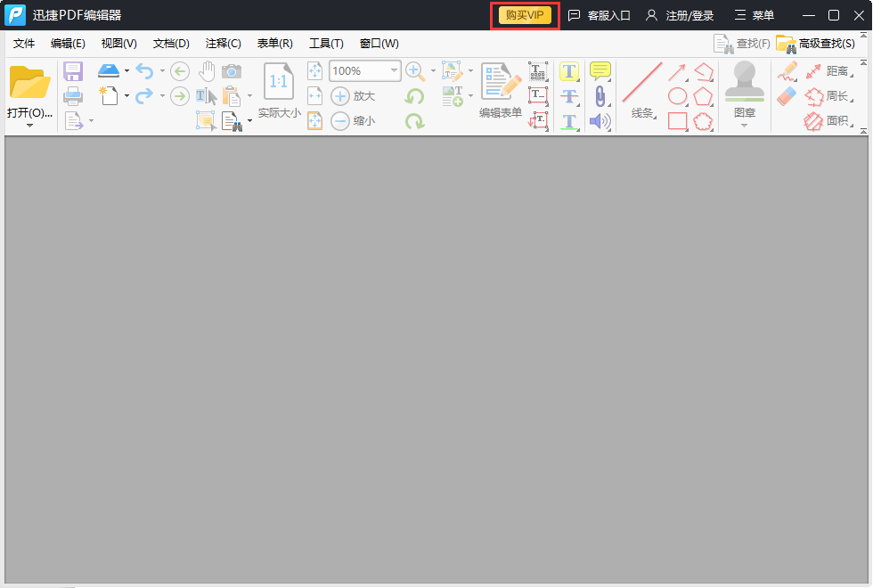This screenshot has width=873, height=588.
Task: Click the 客服入口 link
Action: [x=599, y=16]
